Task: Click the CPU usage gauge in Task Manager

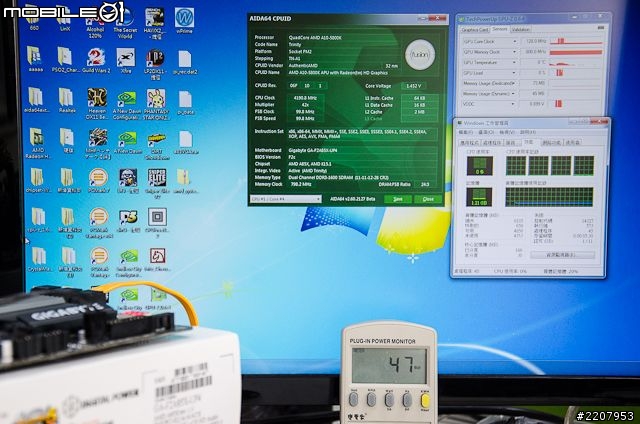Action: [480, 165]
